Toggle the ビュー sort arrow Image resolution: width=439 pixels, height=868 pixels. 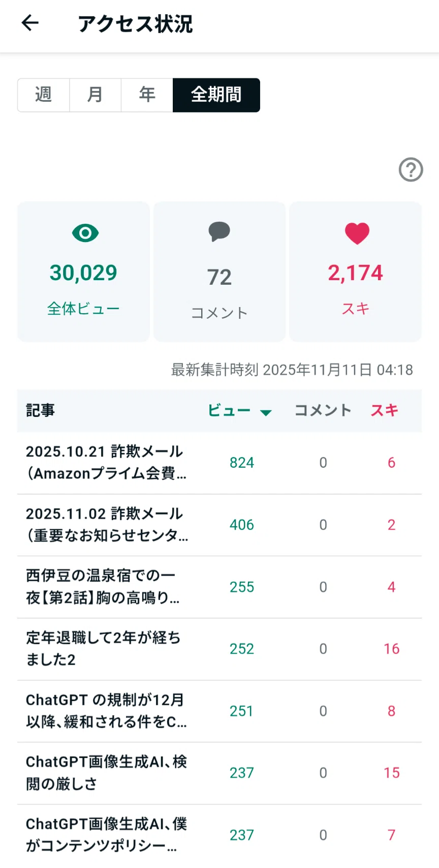click(265, 412)
